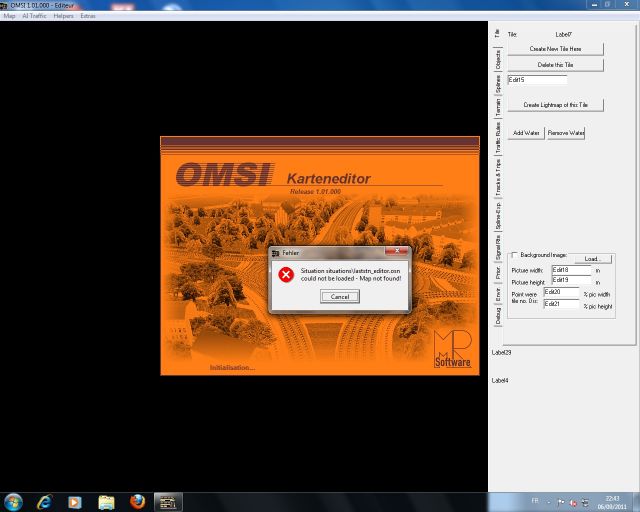Open the Map menu

point(9,16)
